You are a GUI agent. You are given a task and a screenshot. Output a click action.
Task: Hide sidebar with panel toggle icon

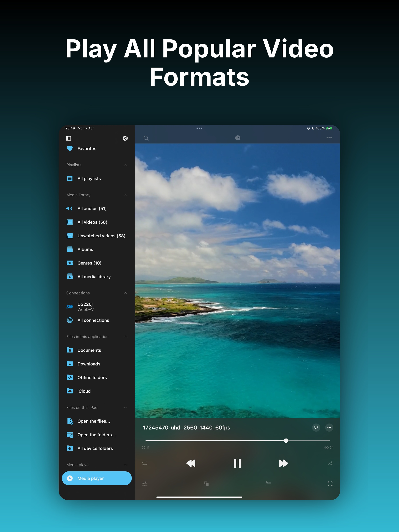pyautogui.click(x=68, y=138)
